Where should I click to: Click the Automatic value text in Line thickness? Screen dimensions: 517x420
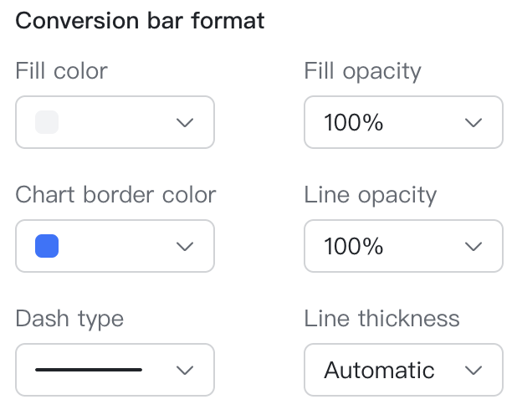point(379,370)
